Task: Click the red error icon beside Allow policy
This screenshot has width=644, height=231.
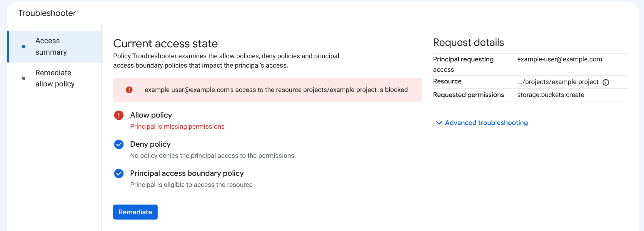Action: pyautogui.click(x=119, y=115)
